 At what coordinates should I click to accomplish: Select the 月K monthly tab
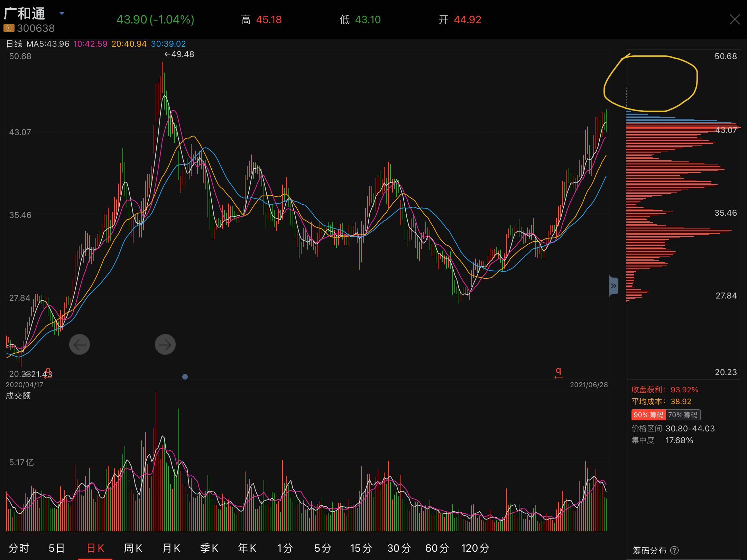[171, 548]
